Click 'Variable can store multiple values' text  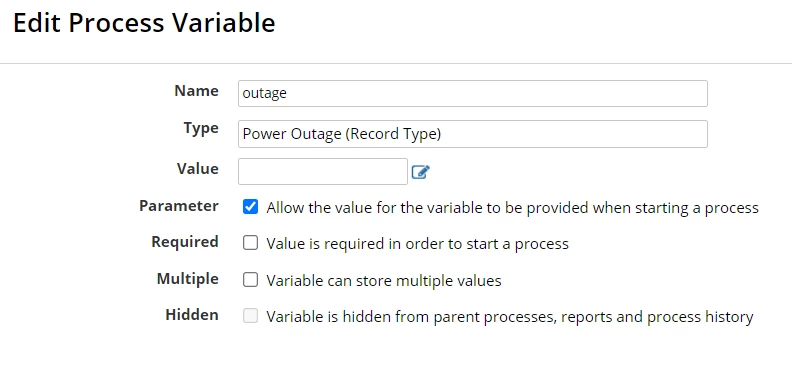(384, 281)
